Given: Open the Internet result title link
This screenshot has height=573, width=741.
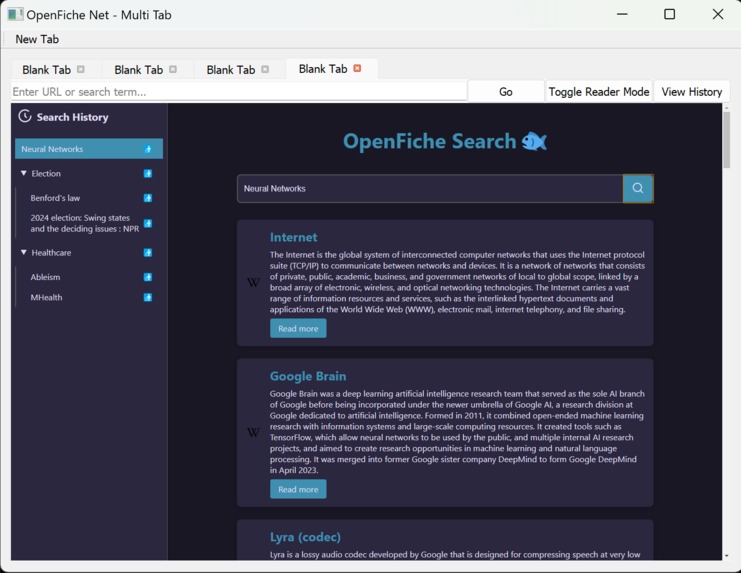Looking at the screenshot, I should point(293,237).
